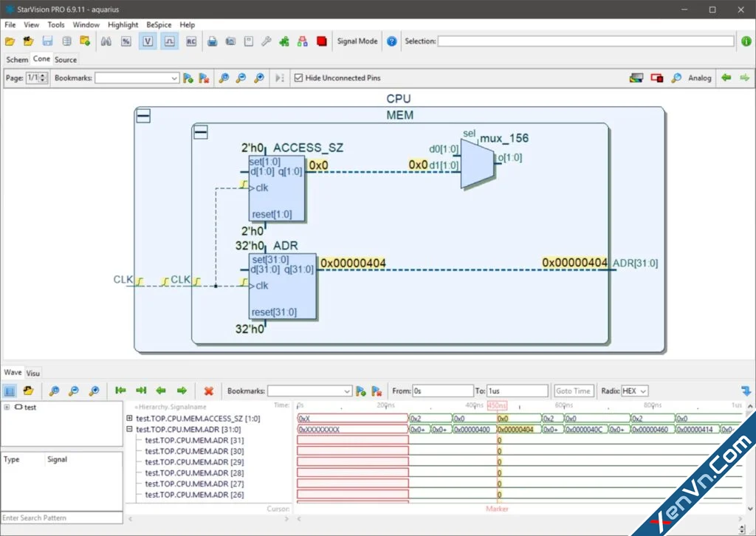Open the BeSpice menu

pyautogui.click(x=159, y=24)
